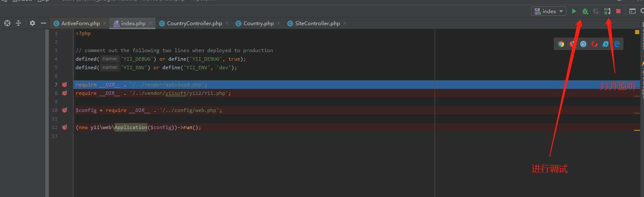Preview in Safari browser icon
This screenshot has width=644, height=197.
[583, 44]
